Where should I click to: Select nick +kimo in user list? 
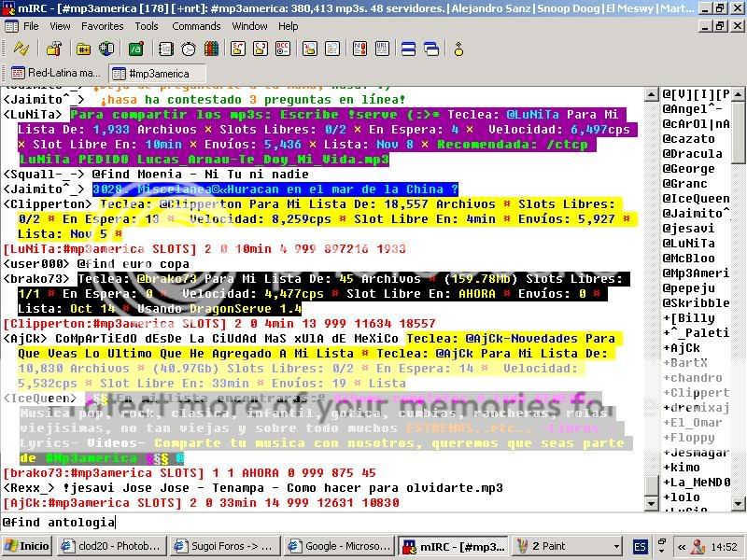point(682,468)
